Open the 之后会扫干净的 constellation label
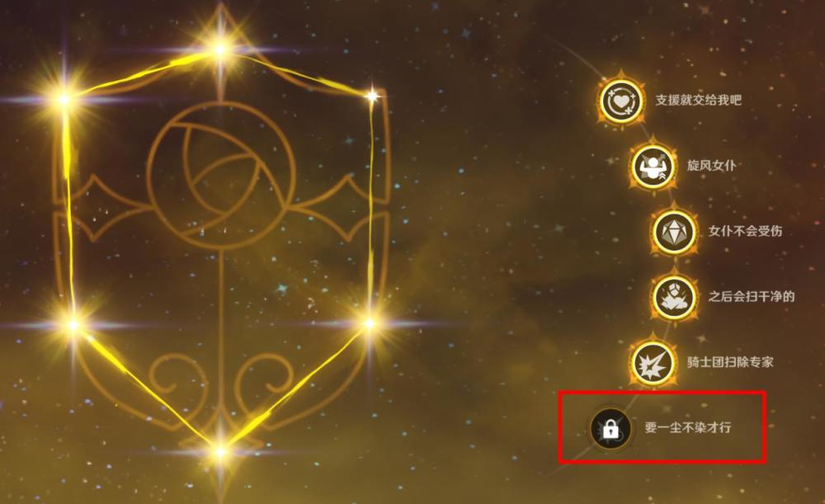The image size is (825, 504). pyautogui.click(x=751, y=296)
